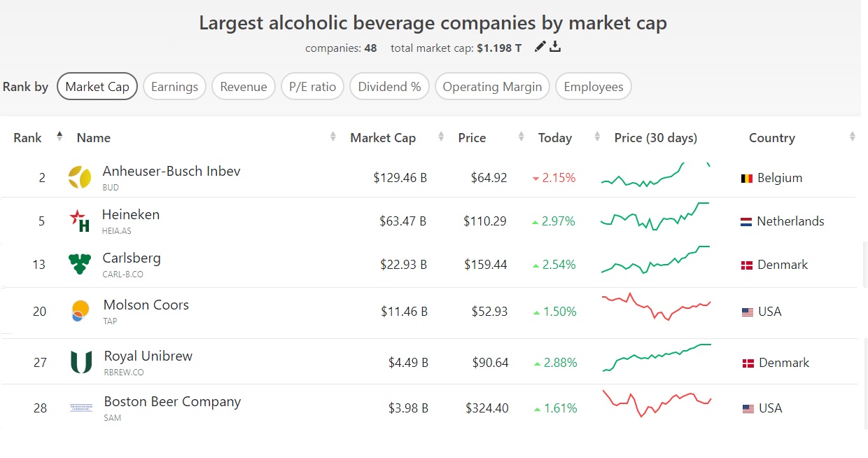Click the Anheuser-Busch Inbev logo
Viewport: 868px width, 458px height.
click(x=80, y=178)
